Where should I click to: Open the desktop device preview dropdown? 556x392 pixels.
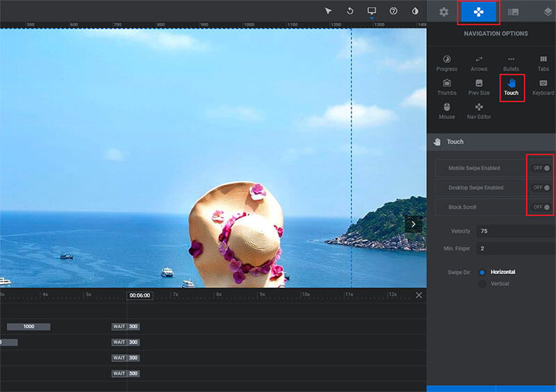371,11
